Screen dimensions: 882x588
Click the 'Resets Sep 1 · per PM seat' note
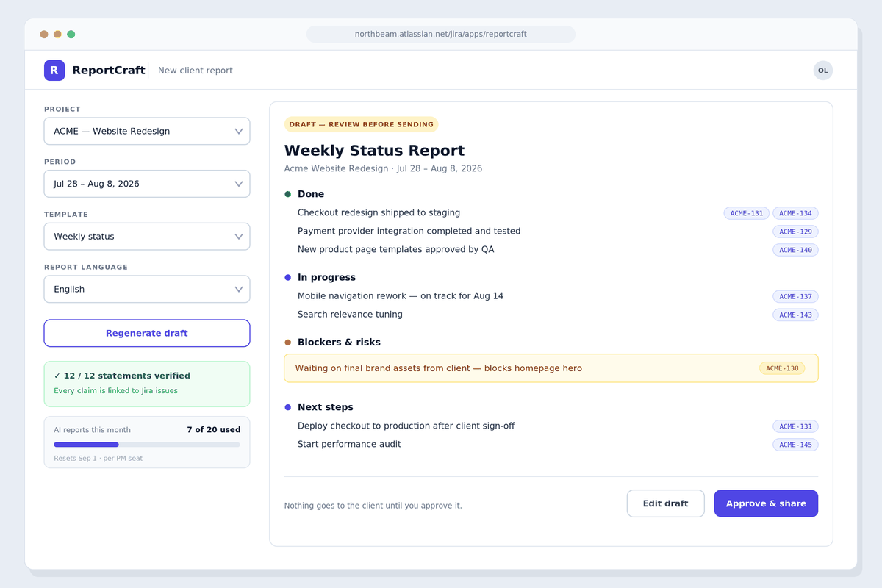point(98,458)
